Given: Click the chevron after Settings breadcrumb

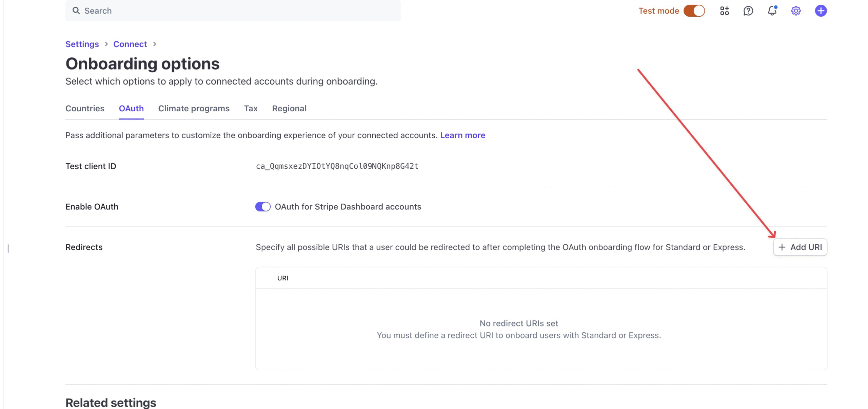Looking at the screenshot, I should point(106,44).
